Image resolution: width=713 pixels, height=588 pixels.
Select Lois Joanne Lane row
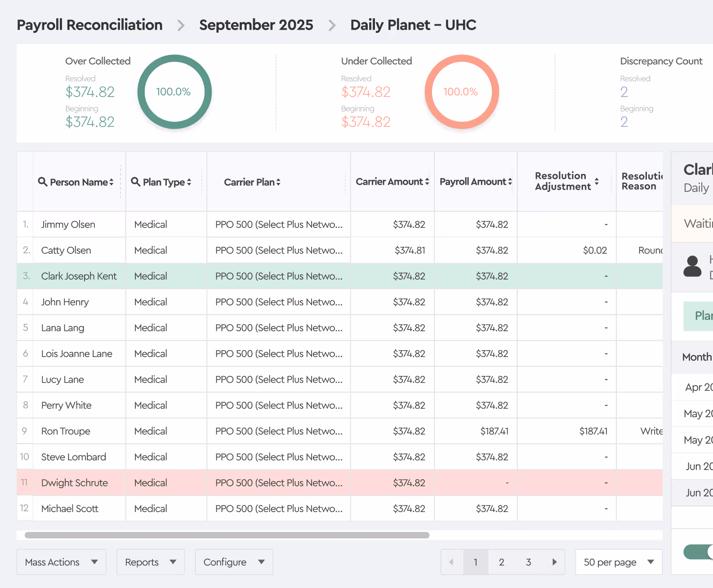340,354
